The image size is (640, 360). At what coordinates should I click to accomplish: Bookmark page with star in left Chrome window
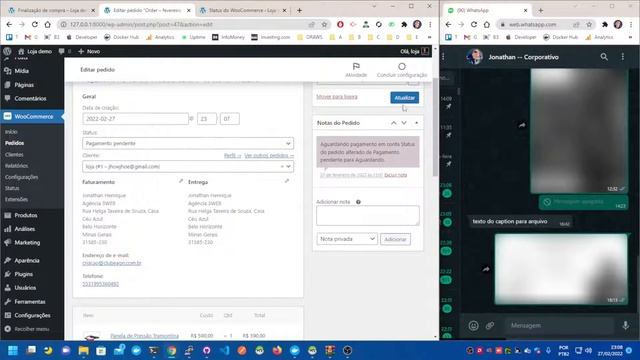pos(324,24)
